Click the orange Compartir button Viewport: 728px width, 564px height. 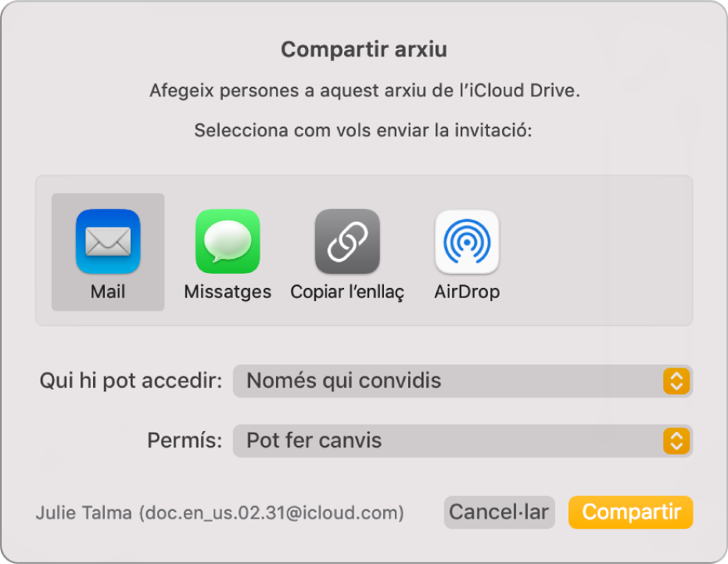point(630,512)
